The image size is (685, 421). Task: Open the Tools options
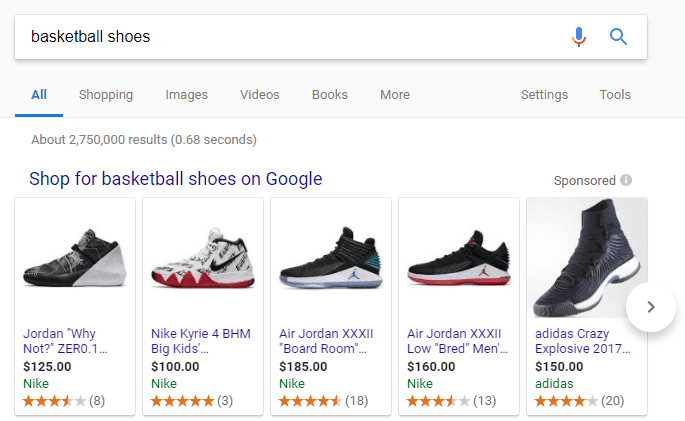615,95
